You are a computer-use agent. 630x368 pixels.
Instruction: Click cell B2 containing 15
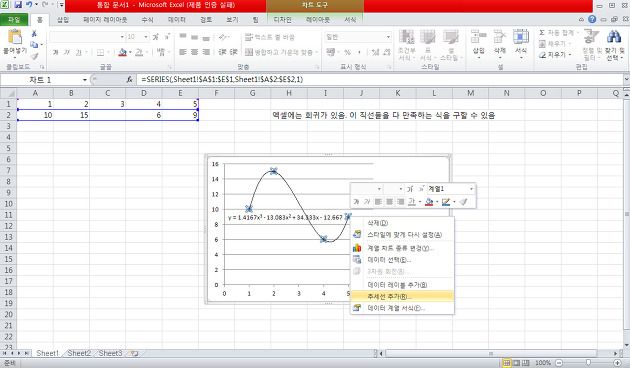click(71, 115)
